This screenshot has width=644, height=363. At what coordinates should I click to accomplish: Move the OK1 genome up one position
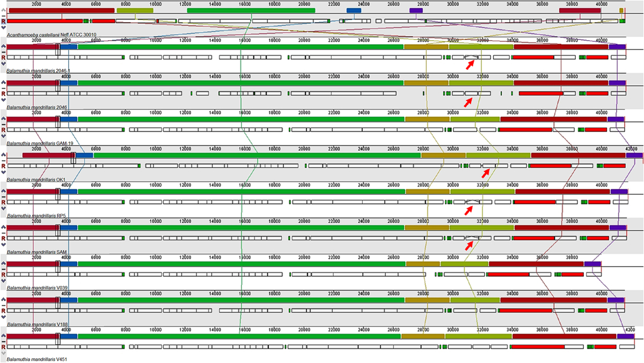pyautogui.click(x=3, y=155)
